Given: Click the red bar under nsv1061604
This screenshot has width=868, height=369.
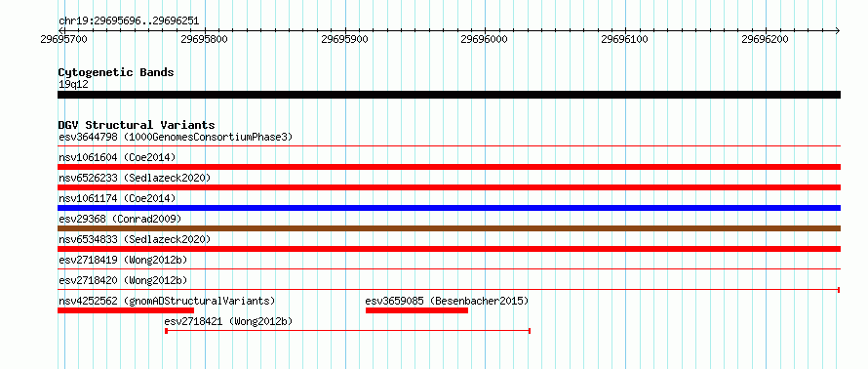Looking at the screenshot, I should coord(449,167).
